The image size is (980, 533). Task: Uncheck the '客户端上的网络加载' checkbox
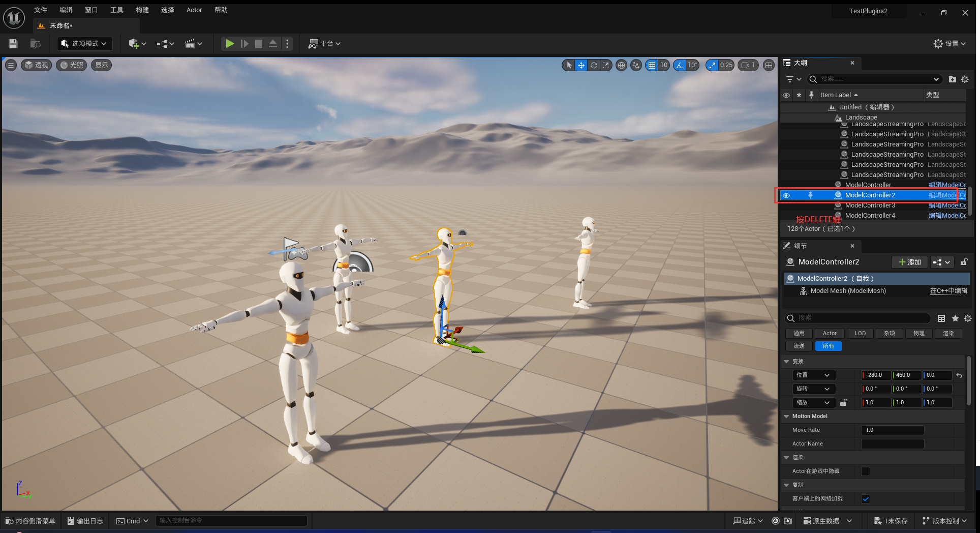point(866,499)
